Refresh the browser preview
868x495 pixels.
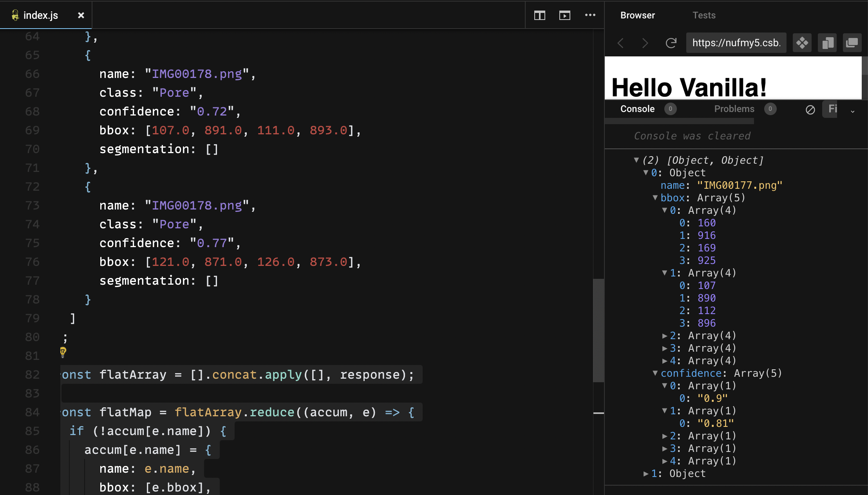(x=671, y=43)
